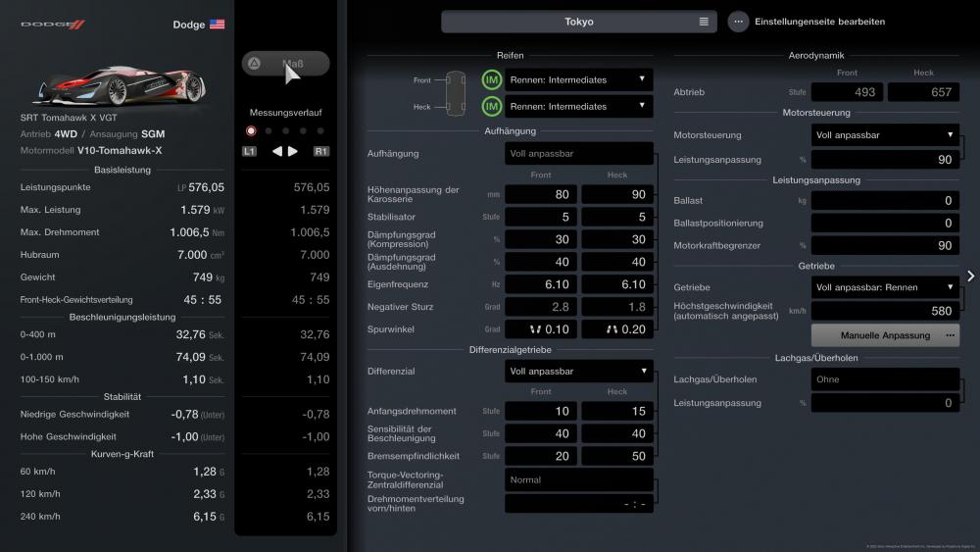Click the Manuelle Anpassung button
This screenshot has width=980, height=552.
[885, 335]
